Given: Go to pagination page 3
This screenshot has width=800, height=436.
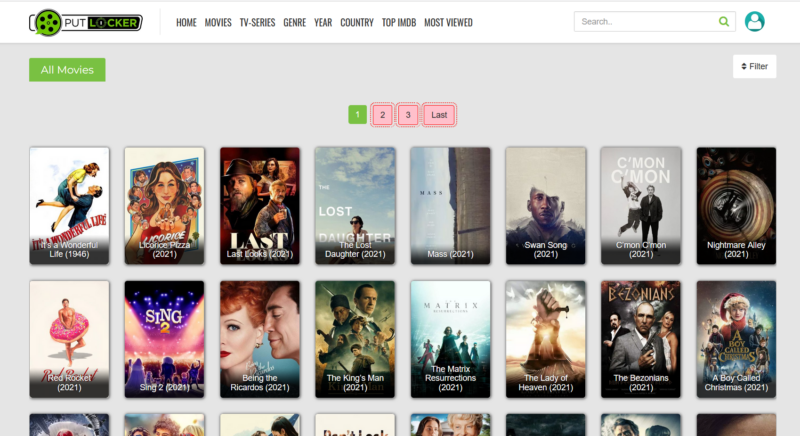Looking at the screenshot, I should pyautogui.click(x=408, y=115).
